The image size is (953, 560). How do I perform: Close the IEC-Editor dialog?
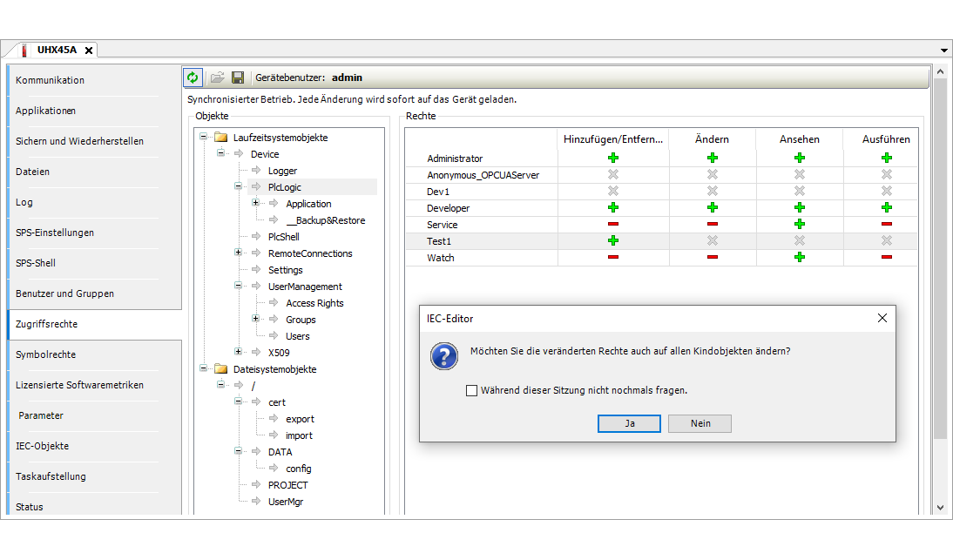click(882, 319)
